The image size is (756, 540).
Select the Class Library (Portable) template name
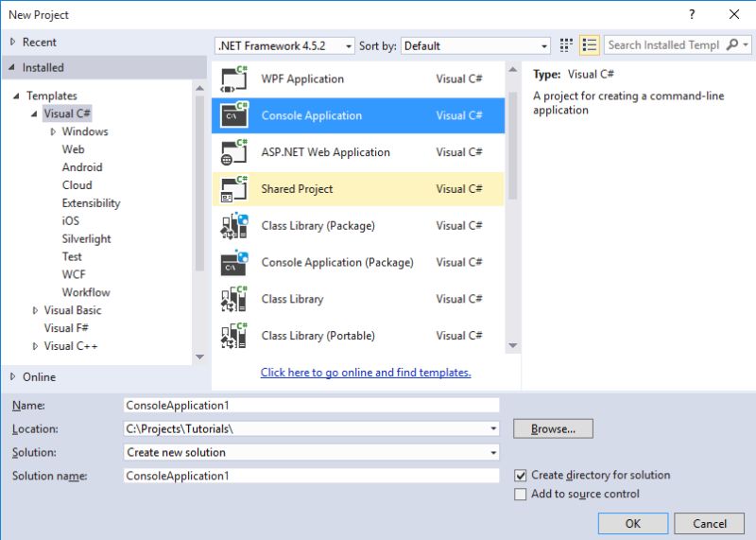318,336
